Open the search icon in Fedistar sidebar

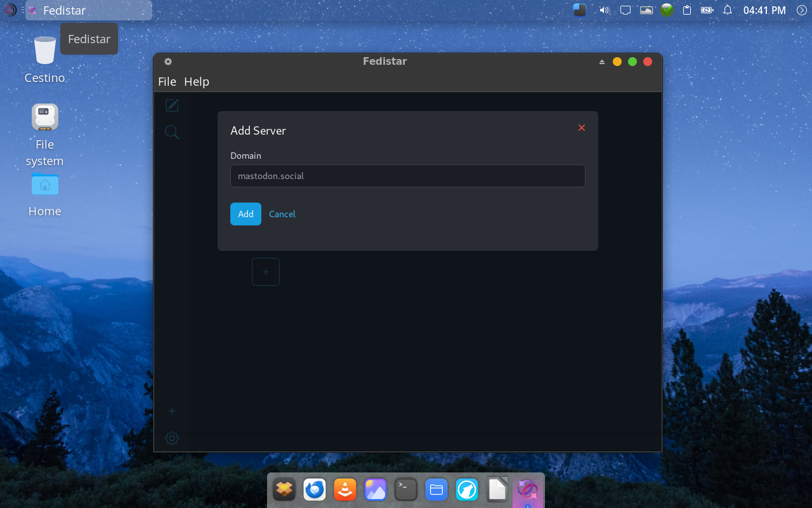click(x=172, y=132)
